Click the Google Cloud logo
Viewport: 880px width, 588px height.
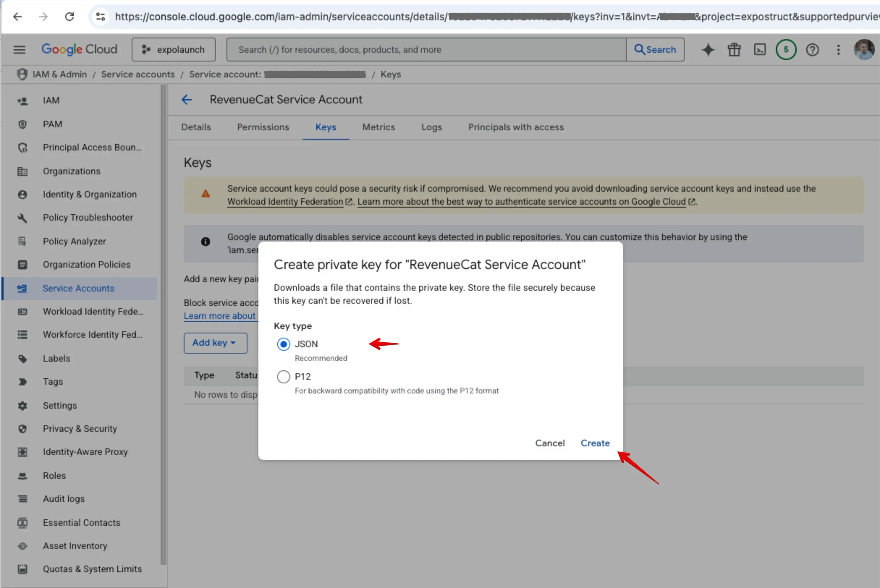pos(79,49)
